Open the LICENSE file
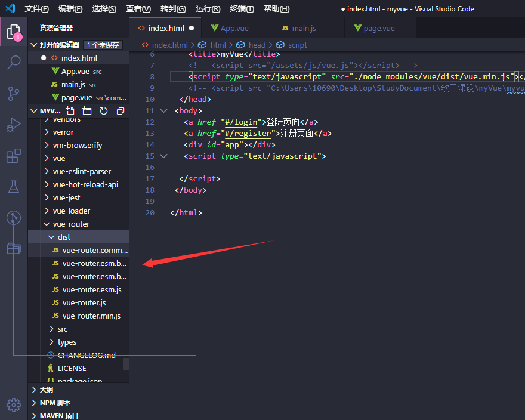The image size is (525, 420). coord(78,369)
